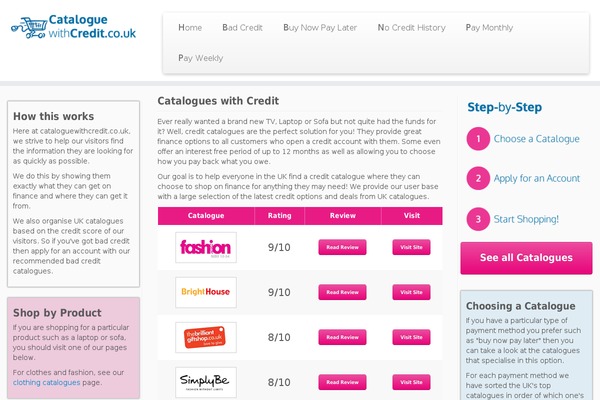Select Buy Now Pay Later in navigation
Image resolution: width=600 pixels, height=400 pixels.
point(320,28)
